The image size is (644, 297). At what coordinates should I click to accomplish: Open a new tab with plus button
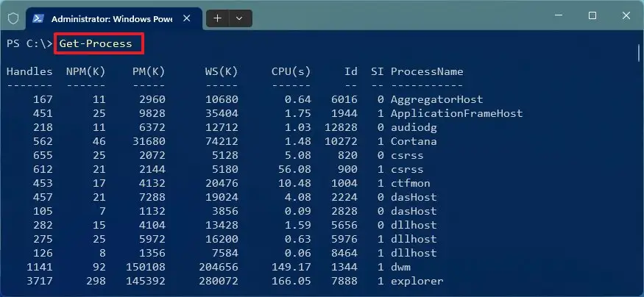coord(217,18)
